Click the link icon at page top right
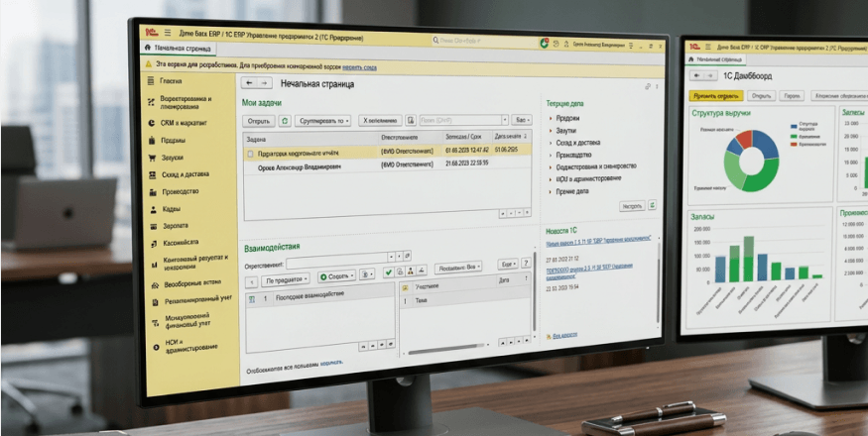Viewport: 868px width, 436px height. [648, 86]
